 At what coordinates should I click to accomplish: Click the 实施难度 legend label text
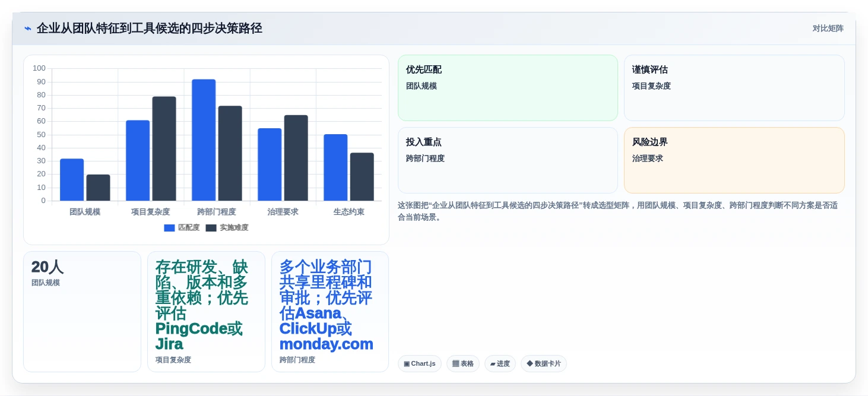234,228
